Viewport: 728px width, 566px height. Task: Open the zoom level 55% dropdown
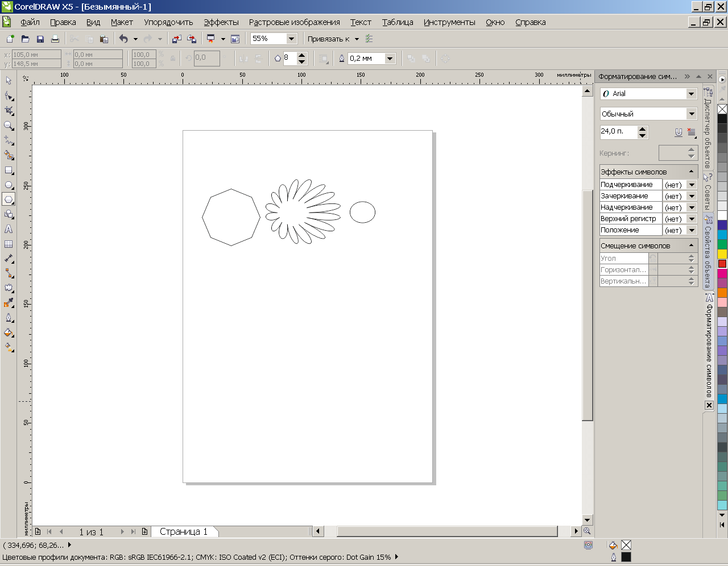291,39
